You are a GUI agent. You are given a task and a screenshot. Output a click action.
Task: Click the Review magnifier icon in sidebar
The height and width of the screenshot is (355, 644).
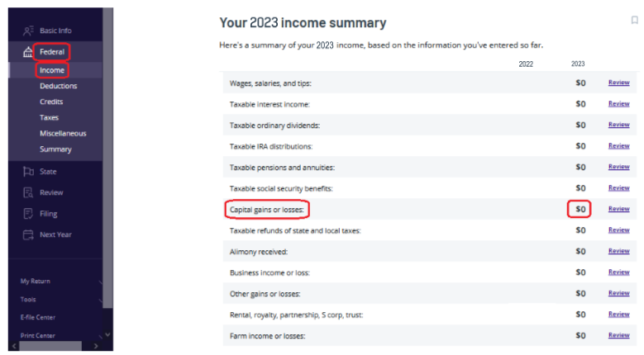pyautogui.click(x=28, y=192)
